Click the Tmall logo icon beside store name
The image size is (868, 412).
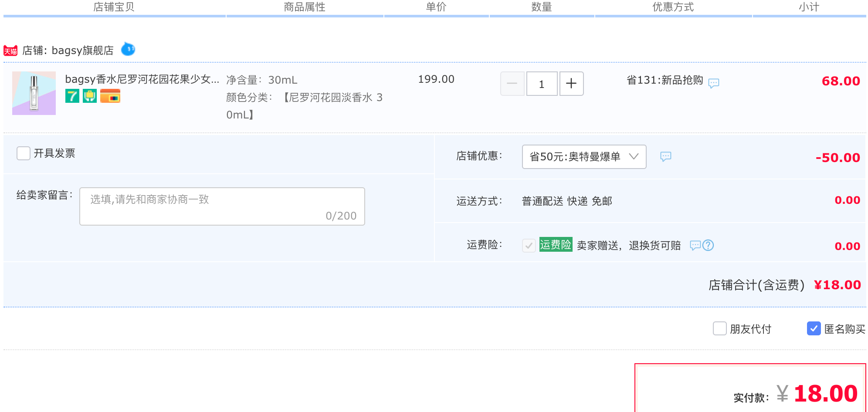click(10, 51)
